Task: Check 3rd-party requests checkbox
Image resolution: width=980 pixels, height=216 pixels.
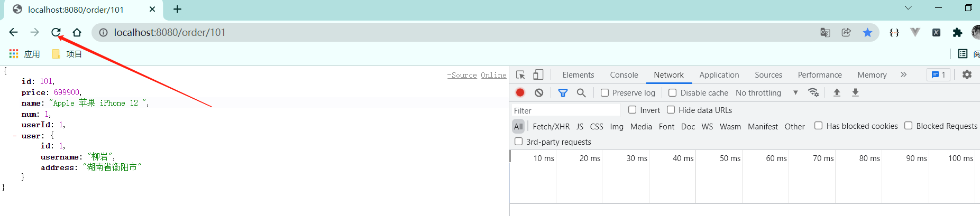Action: (519, 142)
